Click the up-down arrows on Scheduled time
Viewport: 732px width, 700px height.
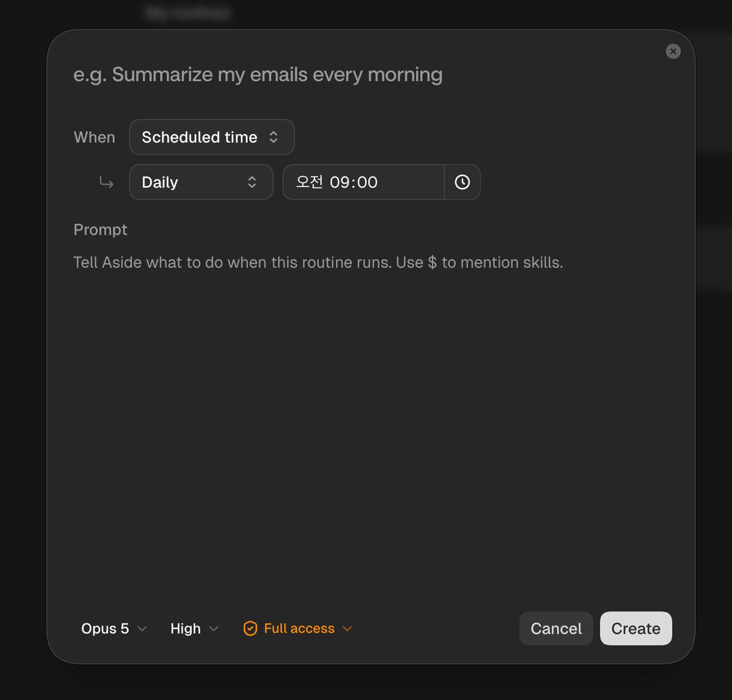point(274,137)
